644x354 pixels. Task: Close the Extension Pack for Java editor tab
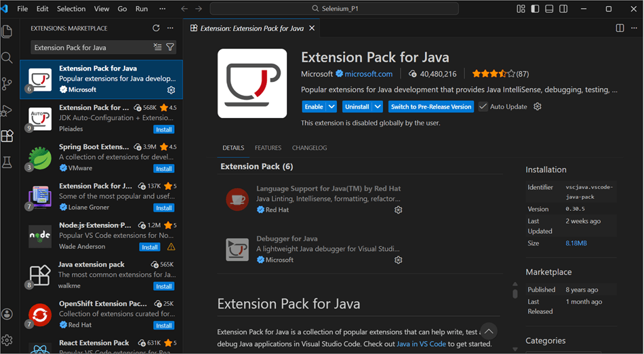[312, 28]
